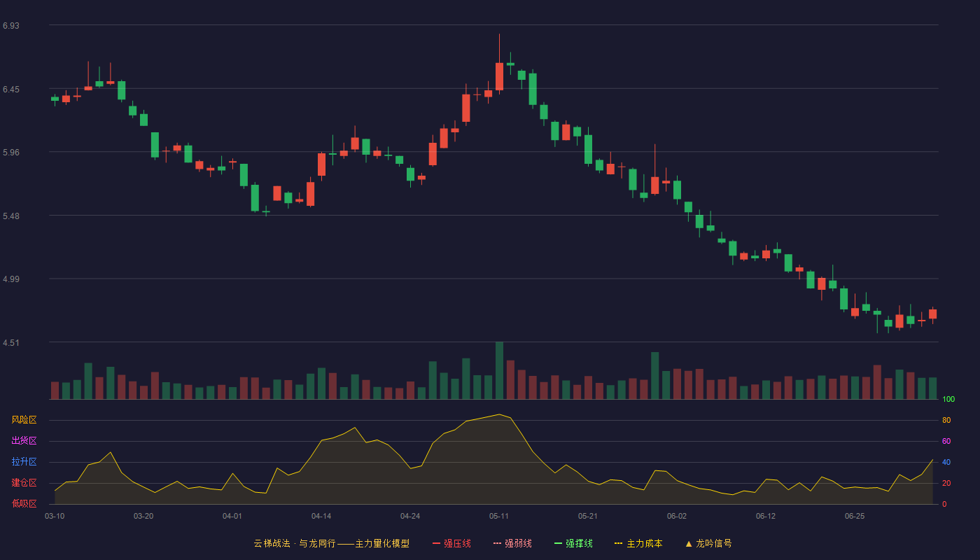The height and width of the screenshot is (560, 980).
Task: Click the 04-14 date label
Action: click(321, 516)
